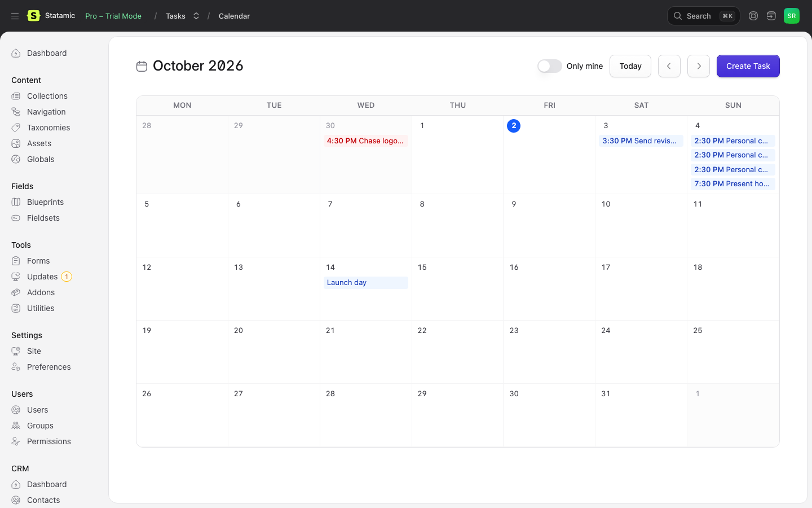Click the WED column header
The height and width of the screenshot is (508, 812).
[x=366, y=105]
